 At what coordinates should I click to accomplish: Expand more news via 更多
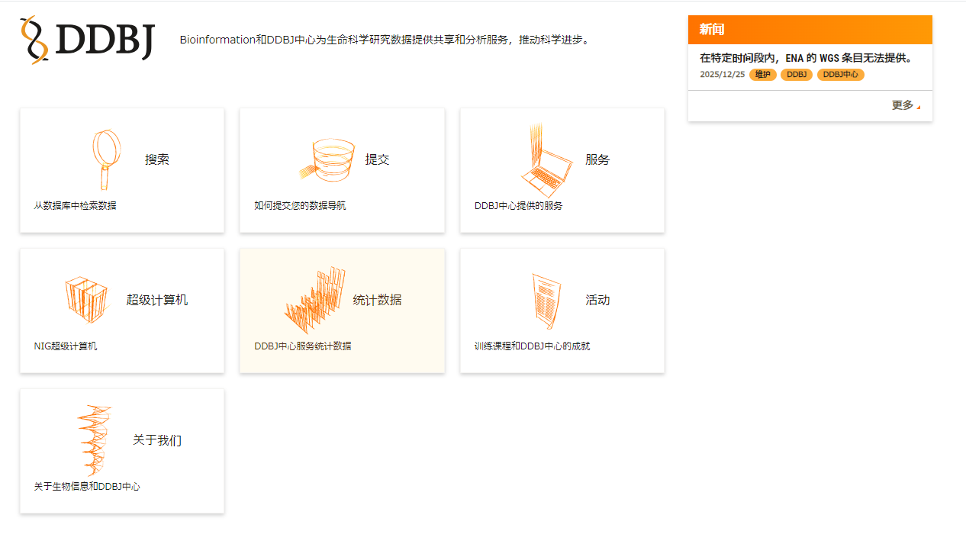[x=901, y=106]
